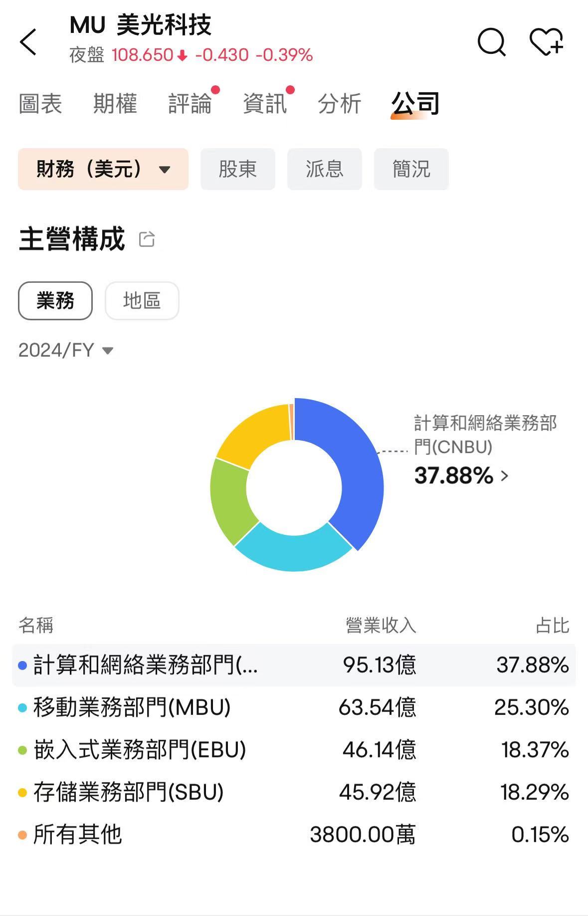View the 簡況 company profile

411,169
